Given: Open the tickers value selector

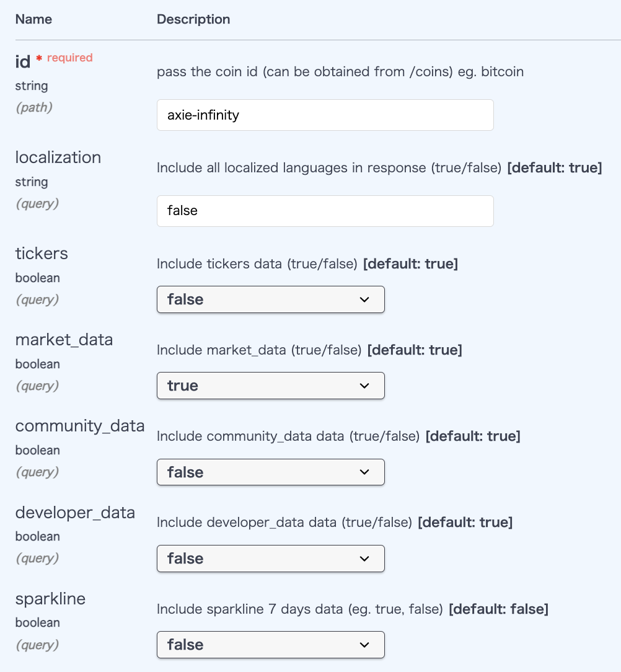Looking at the screenshot, I should [271, 299].
